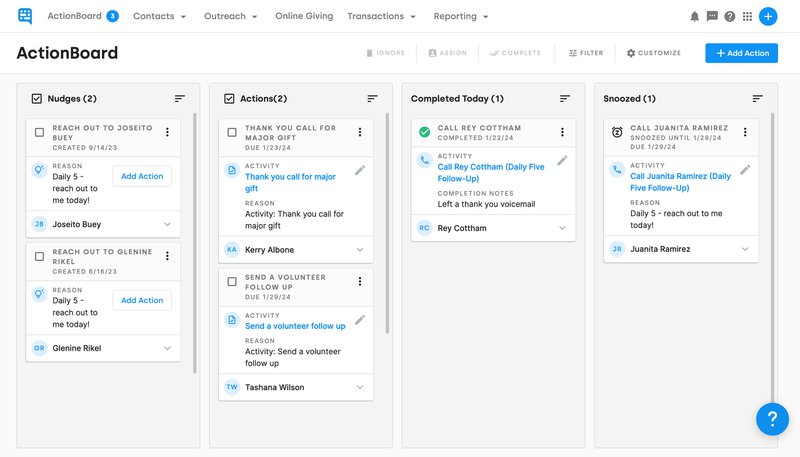Image resolution: width=800 pixels, height=457 pixels.
Task: Edit the Thank you call activity
Action: [360, 170]
